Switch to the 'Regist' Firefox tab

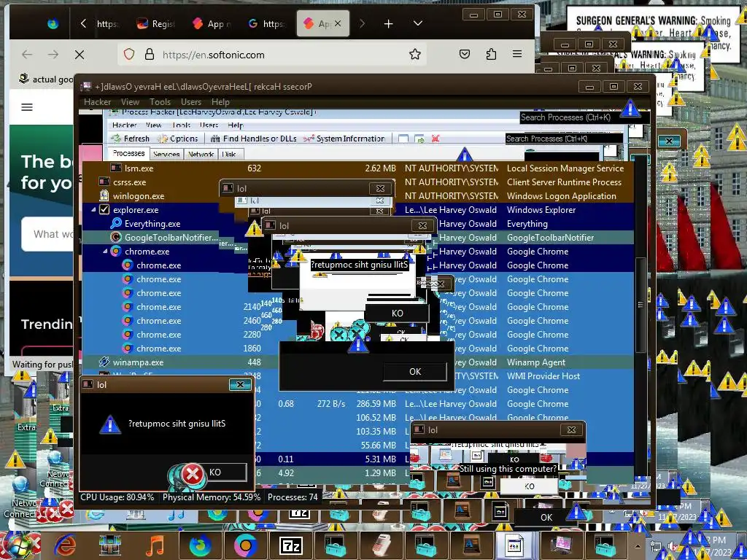coord(155,24)
